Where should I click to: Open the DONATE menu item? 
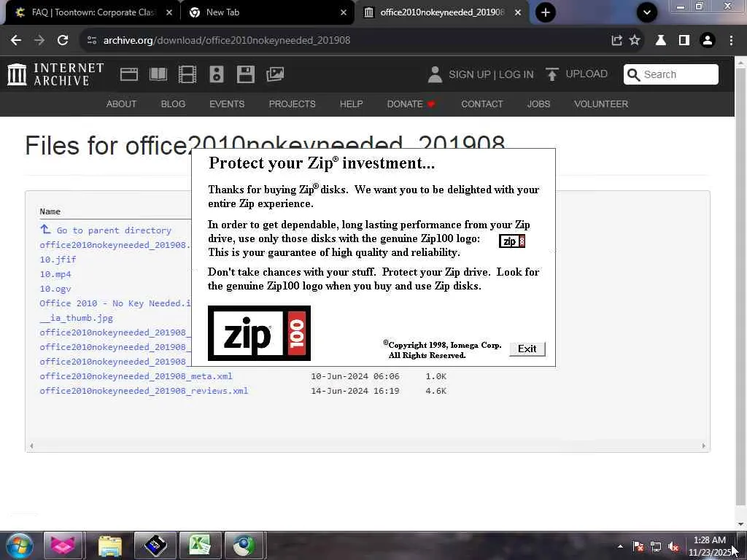[411, 104]
